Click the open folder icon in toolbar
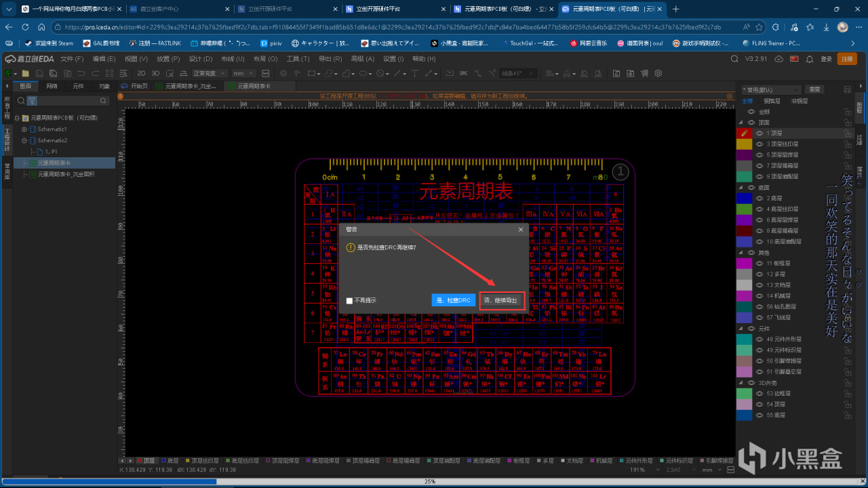Screen dimensions: 868x488 pyautogui.click(x=26, y=73)
